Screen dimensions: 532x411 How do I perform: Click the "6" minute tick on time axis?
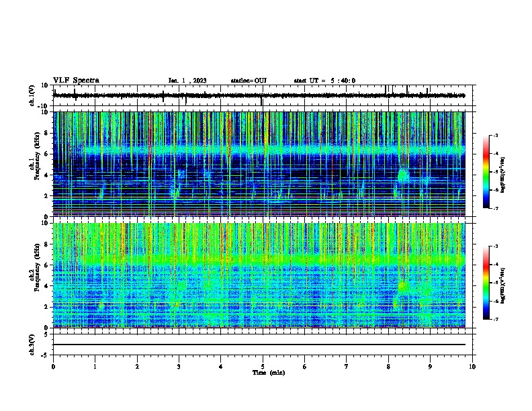coord(305,367)
